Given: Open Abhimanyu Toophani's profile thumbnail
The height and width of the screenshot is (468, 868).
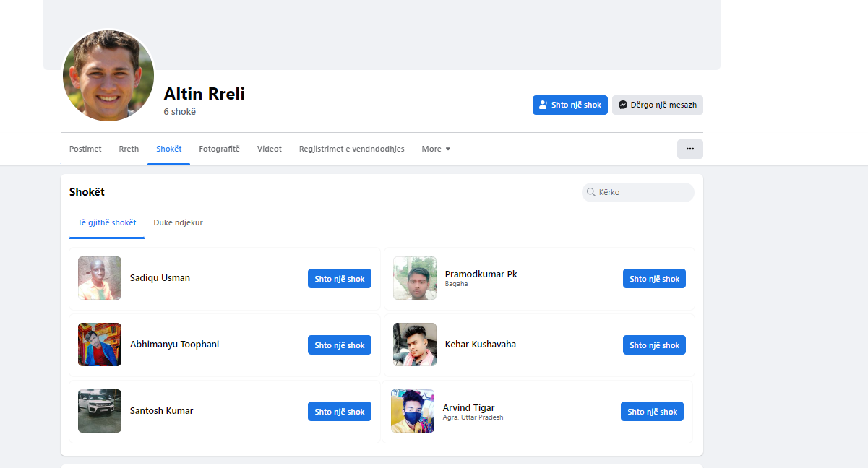Looking at the screenshot, I should 100,344.
